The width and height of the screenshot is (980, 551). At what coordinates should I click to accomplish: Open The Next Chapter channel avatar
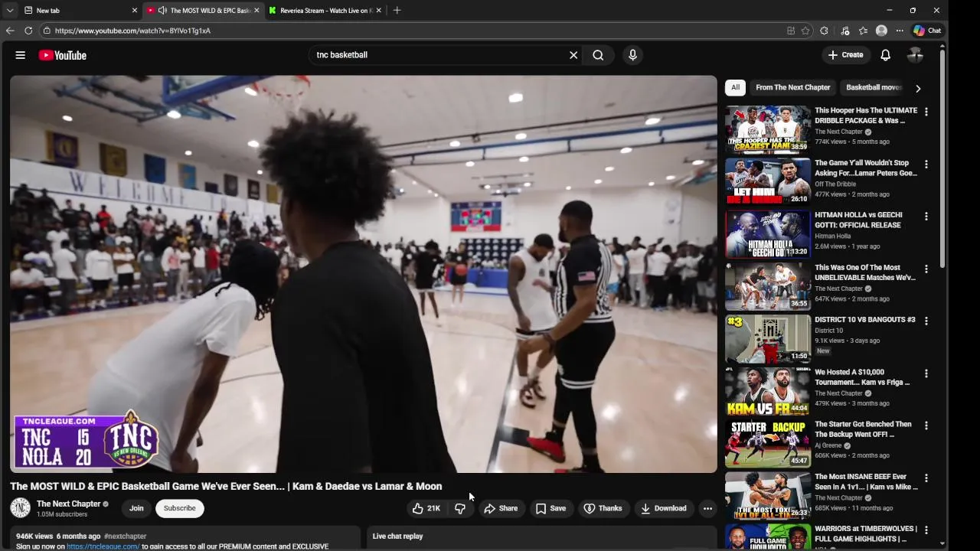pos(20,507)
